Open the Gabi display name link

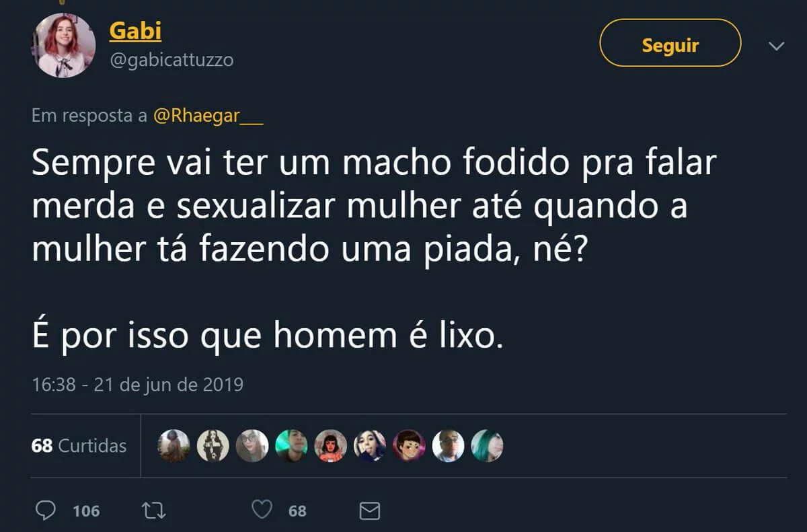click(134, 31)
